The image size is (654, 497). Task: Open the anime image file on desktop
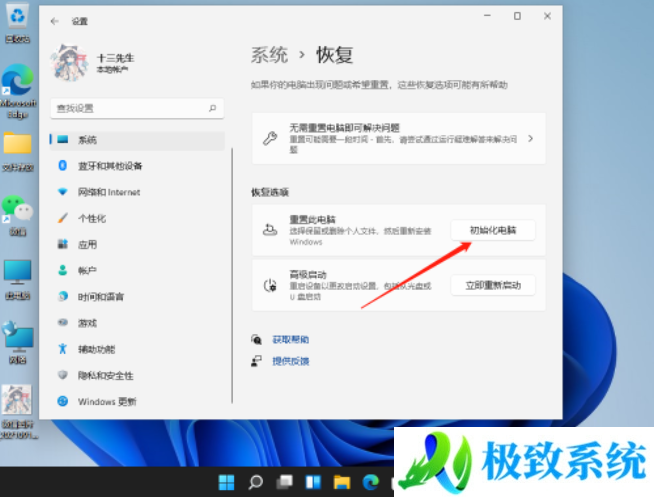18,412
